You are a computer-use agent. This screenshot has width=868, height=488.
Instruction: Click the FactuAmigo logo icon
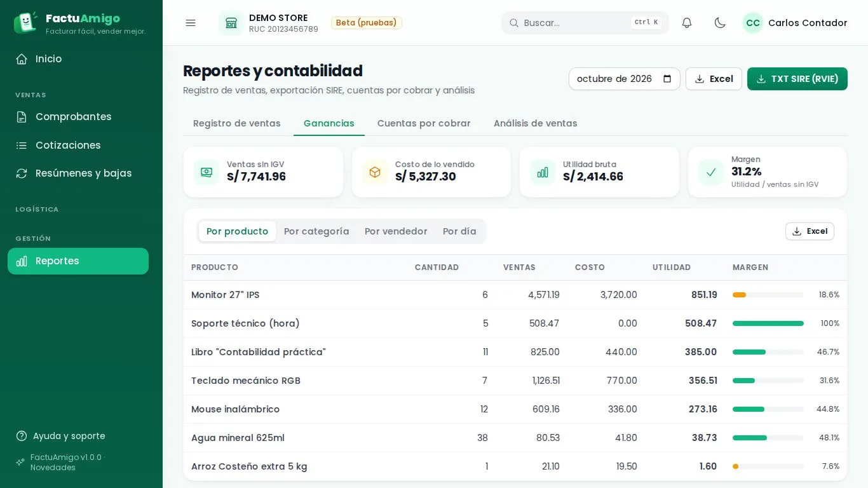click(x=25, y=22)
